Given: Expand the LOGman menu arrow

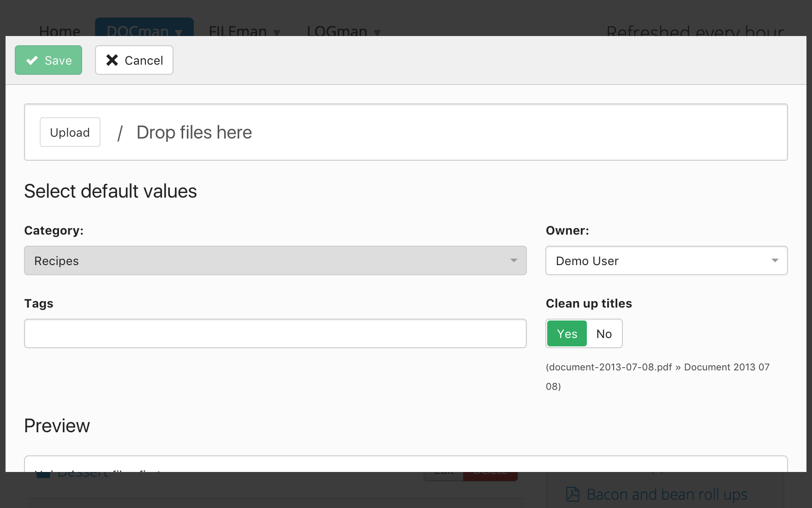Looking at the screenshot, I should pyautogui.click(x=377, y=32).
